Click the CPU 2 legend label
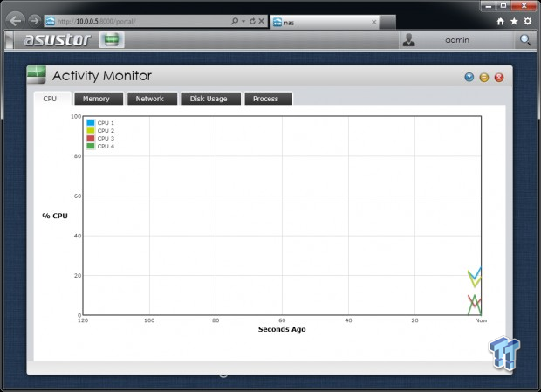This screenshot has height=392, width=541. [106, 131]
